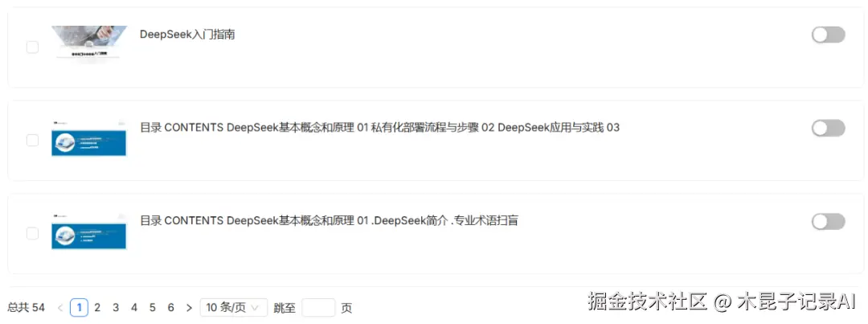The height and width of the screenshot is (324, 868).
Task: Select text ending with DeepSeek应用与实践 03
Action: 379,128
